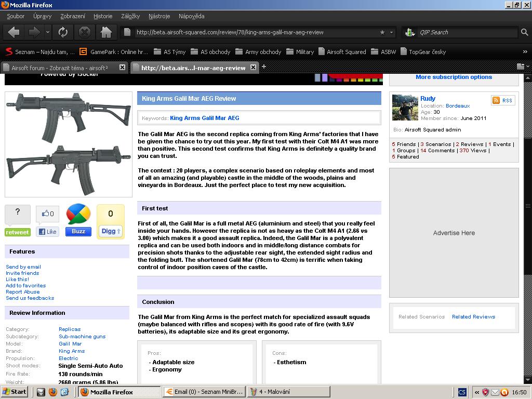532x399 pixels.
Task: Open the history dropdown next to Forward
Action: (x=48, y=32)
